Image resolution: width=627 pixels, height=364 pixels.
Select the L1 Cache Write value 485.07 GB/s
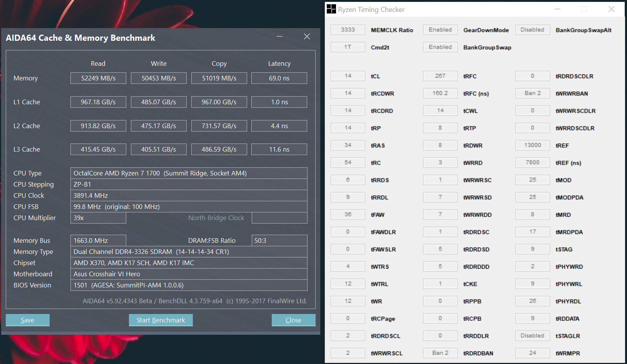point(159,102)
